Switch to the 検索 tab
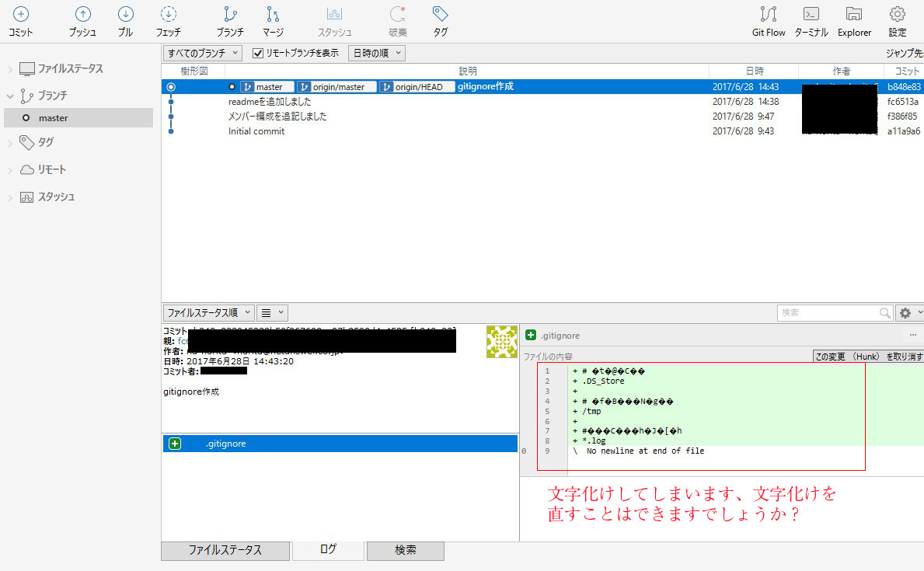Screen dimensions: 924x571 point(405,551)
